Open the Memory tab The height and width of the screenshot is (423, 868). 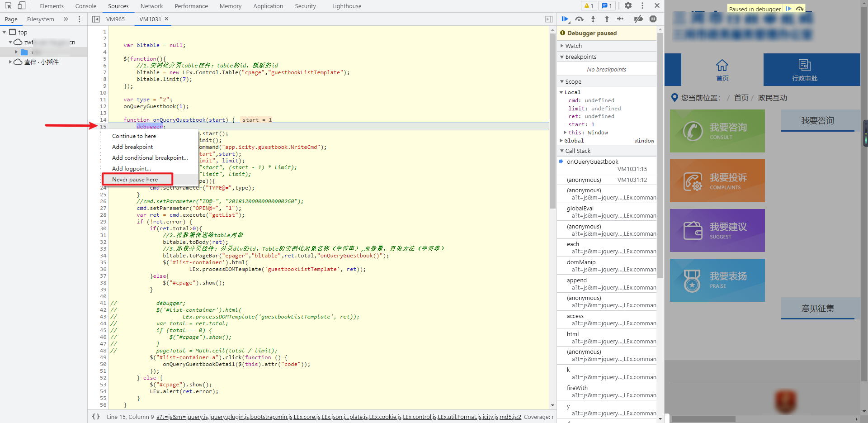pyautogui.click(x=231, y=6)
